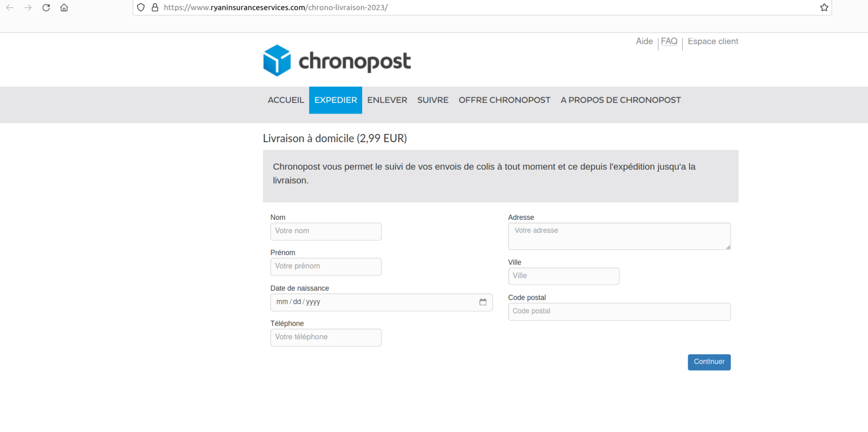Image resolution: width=868 pixels, height=432 pixels.
Task: Click the 'Code postal' label
Action: coord(527,298)
